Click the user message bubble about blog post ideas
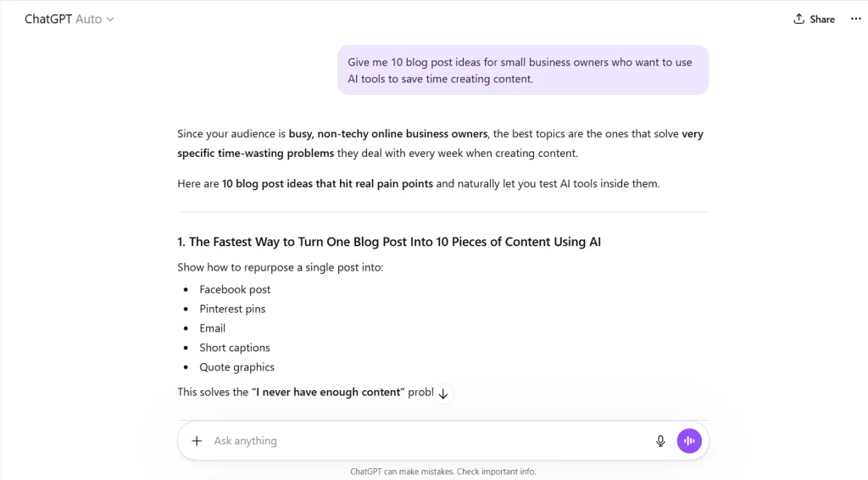The image size is (868, 480). pyautogui.click(x=522, y=70)
